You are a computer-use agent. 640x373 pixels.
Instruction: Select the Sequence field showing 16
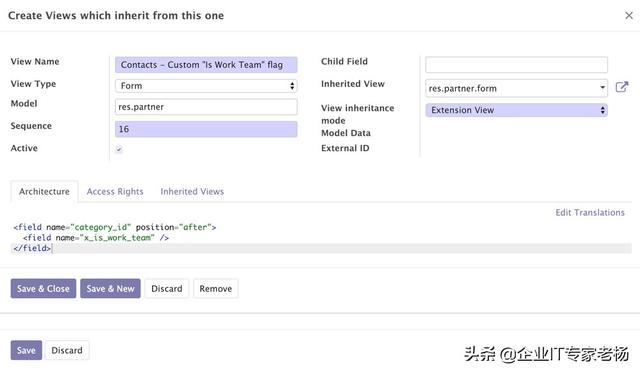(x=206, y=129)
